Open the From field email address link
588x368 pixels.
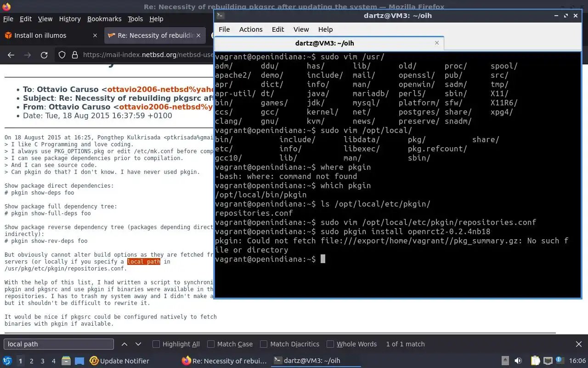pos(167,107)
